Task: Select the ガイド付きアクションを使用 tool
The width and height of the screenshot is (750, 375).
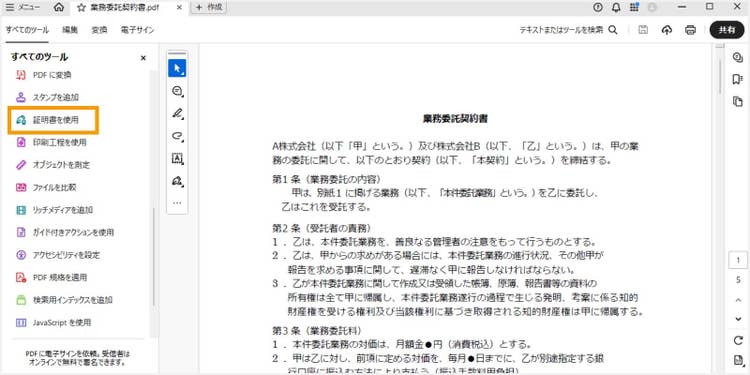Action: click(65, 232)
